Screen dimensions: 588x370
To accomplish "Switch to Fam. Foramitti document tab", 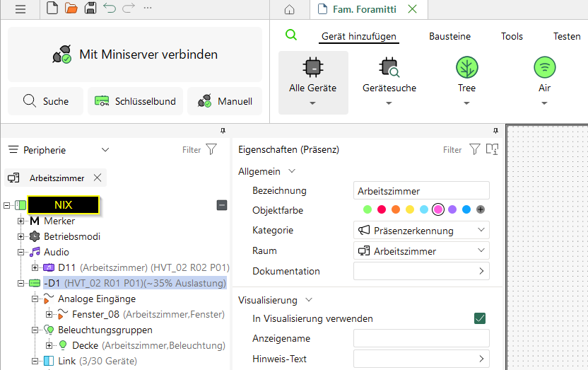I will click(x=364, y=9).
